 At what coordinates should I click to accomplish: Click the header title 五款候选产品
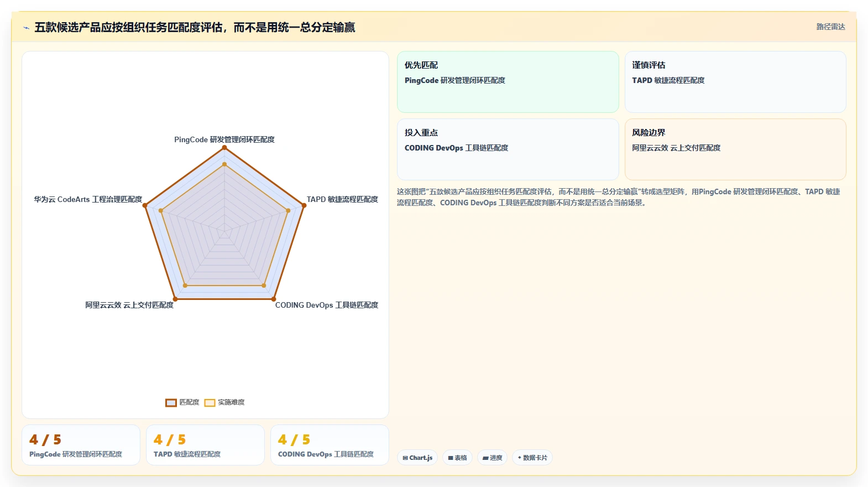(x=195, y=27)
